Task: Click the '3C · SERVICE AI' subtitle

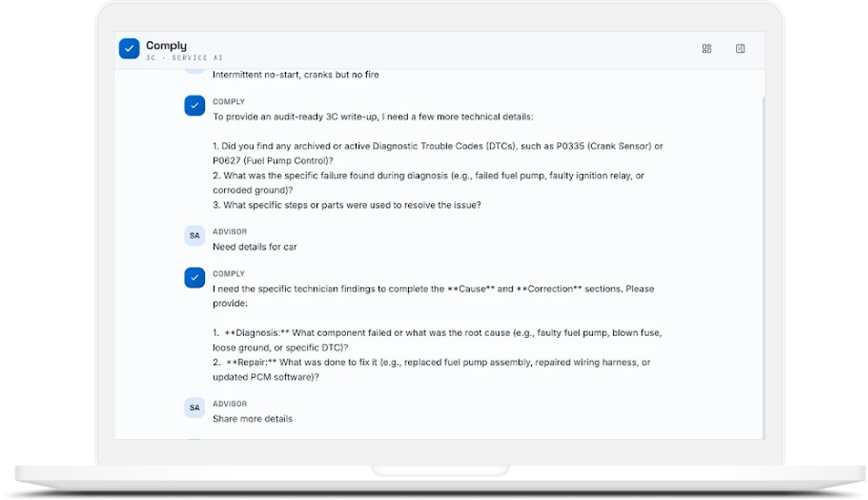Action: 184,57
